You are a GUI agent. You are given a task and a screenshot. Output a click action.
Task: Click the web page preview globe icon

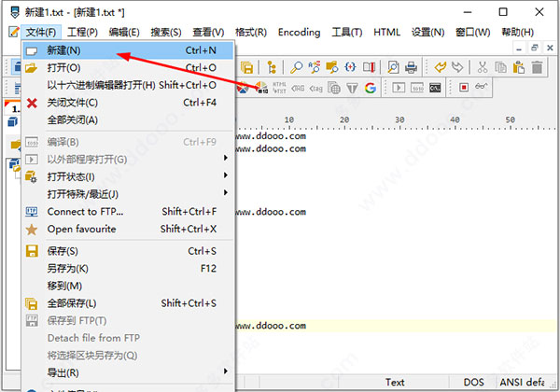(334, 88)
